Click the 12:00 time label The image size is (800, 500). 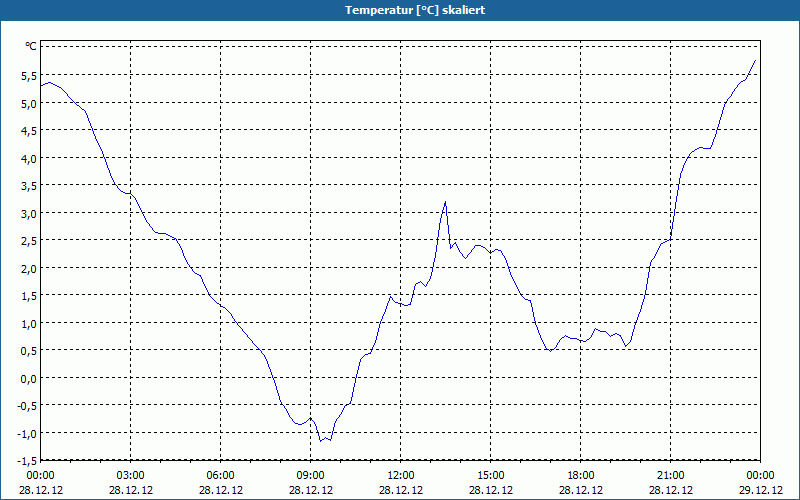(401, 476)
